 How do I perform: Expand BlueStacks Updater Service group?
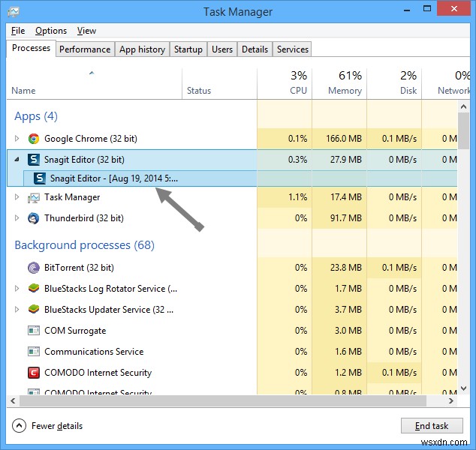click(17, 309)
